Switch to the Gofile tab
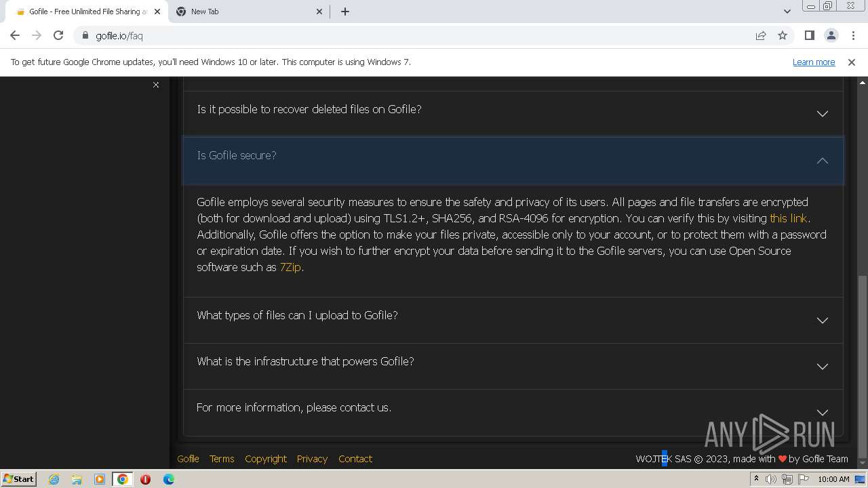 86,12
